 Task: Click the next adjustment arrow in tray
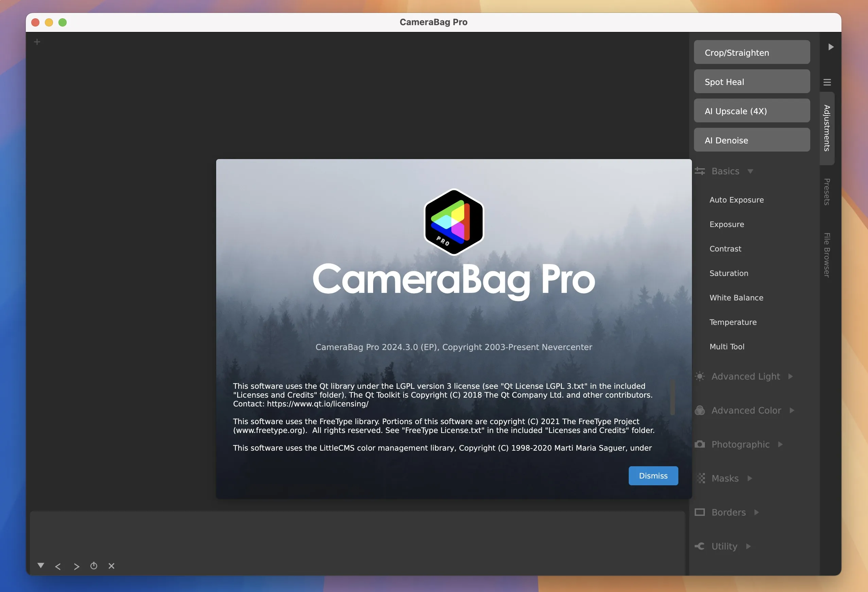76,567
